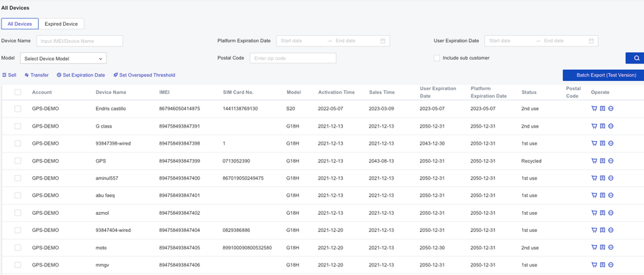This screenshot has width=644, height=275.
Task: Click the mmgv device name
Action: pos(102,265)
